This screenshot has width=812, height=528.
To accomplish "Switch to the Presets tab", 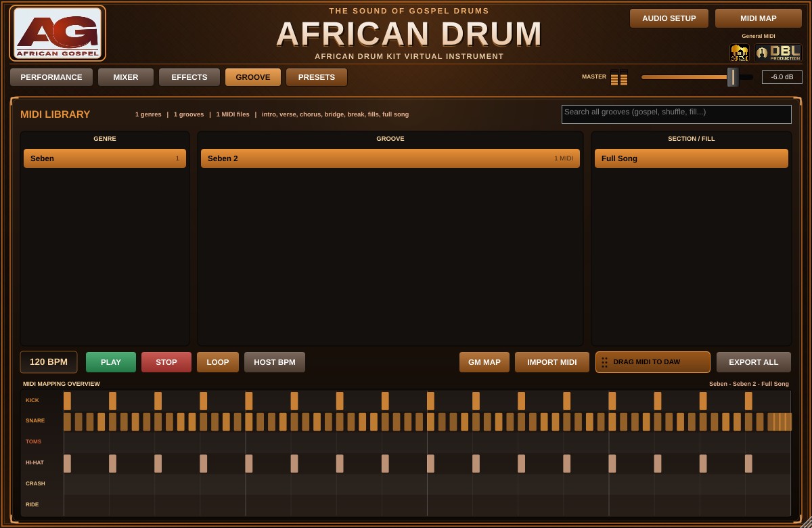I will tap(317, 77).
